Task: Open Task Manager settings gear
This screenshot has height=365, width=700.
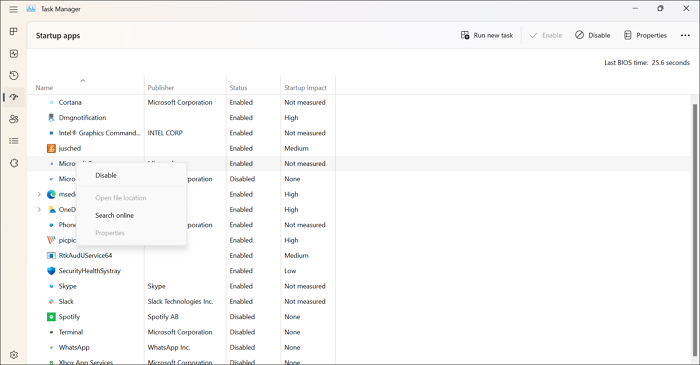Action: point(14,355)
